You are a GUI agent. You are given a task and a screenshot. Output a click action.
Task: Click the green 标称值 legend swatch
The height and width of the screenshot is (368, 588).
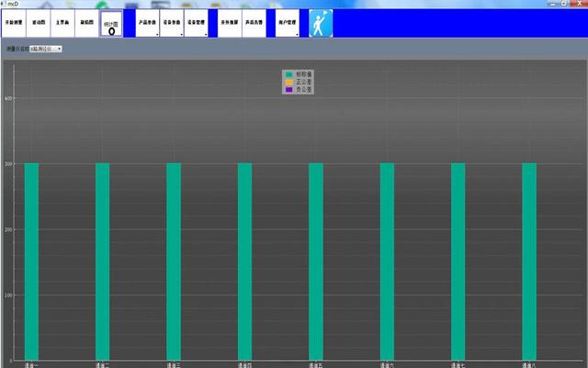[x=288, y=73]
